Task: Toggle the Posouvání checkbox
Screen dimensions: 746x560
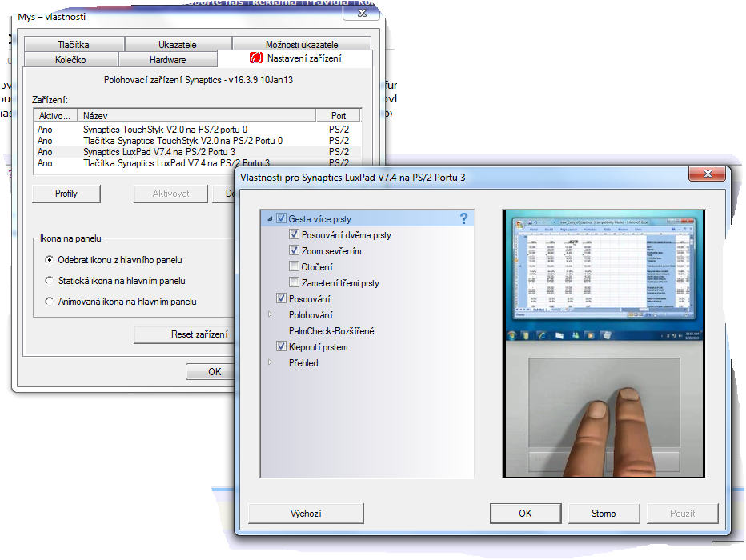Action: click(x=281, y=298)
